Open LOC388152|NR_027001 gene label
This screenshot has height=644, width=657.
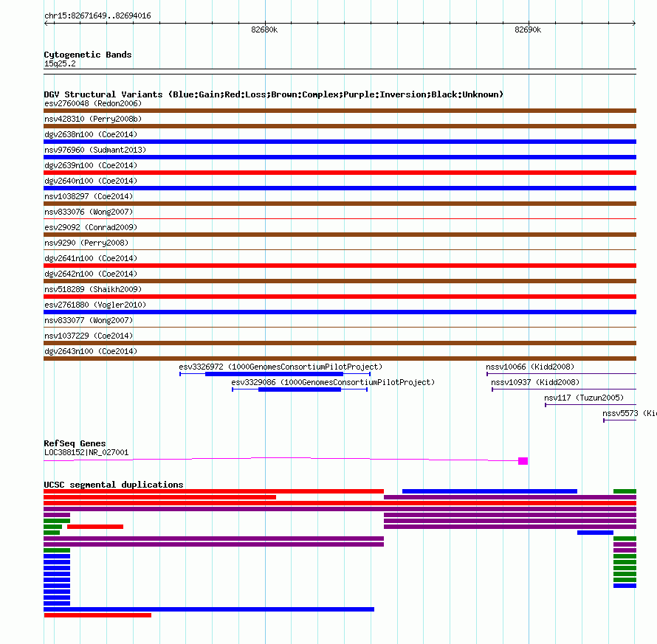(x=86, y=452)
